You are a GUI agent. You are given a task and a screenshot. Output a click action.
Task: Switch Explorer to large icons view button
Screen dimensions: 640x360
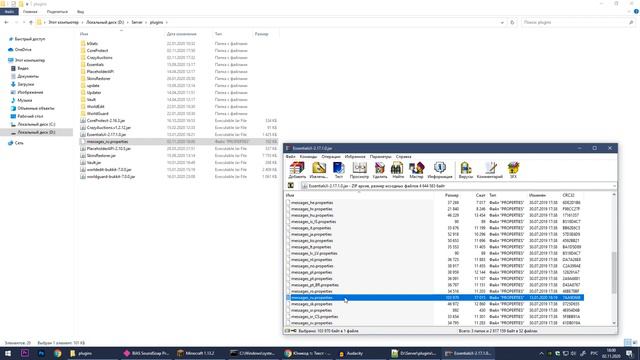click(x=635, y=342)
